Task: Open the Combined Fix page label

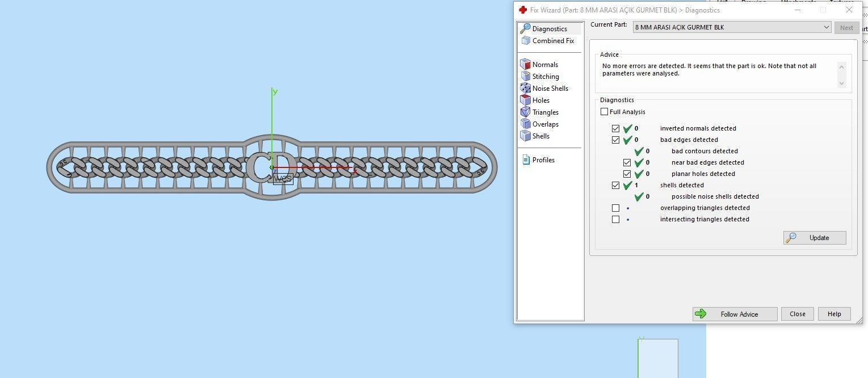Action: [553, 41]
